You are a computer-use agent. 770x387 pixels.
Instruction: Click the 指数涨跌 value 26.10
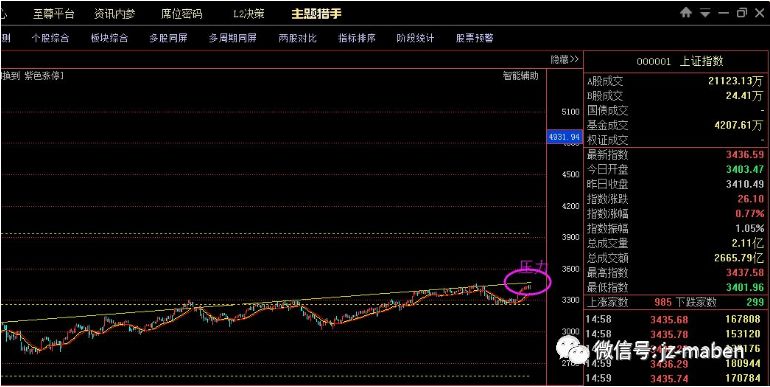750,199
